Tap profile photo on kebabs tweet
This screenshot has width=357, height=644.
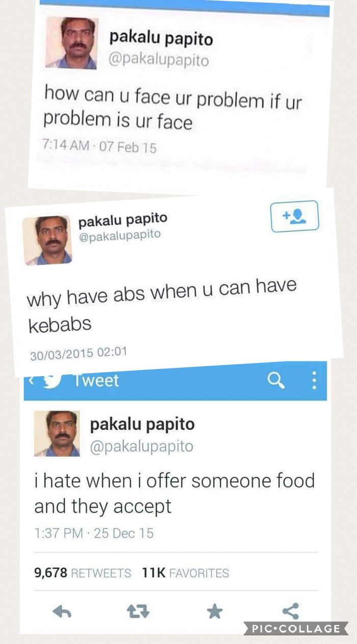point(47,240)
